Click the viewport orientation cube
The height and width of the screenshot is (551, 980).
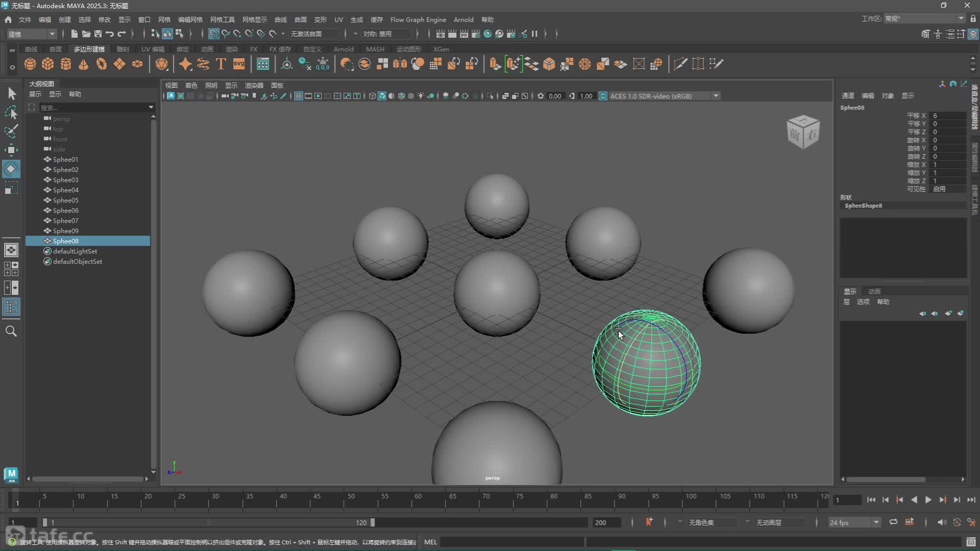pos(803,132)
